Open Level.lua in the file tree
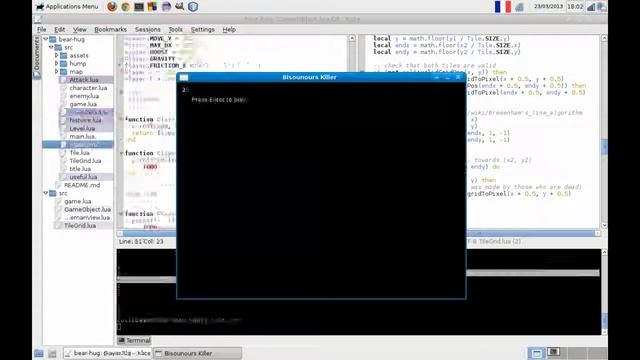640x360 pixels. point(82,128)
